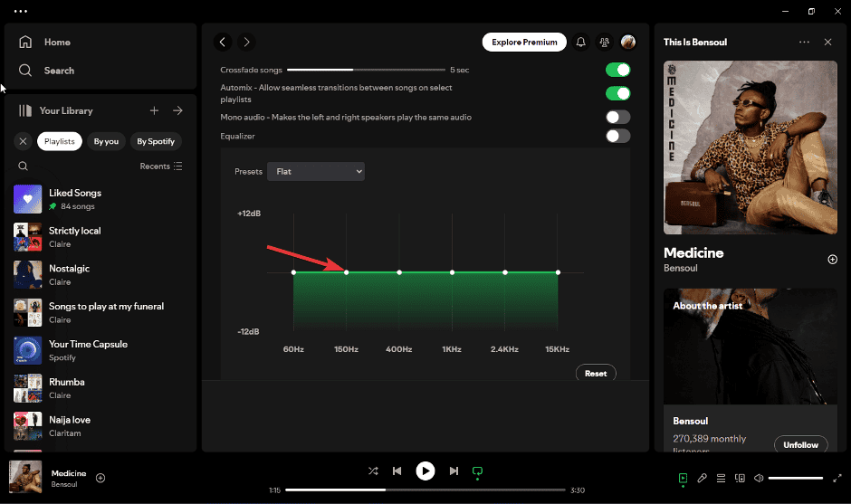Open Songs to play at my funeral

100,312
